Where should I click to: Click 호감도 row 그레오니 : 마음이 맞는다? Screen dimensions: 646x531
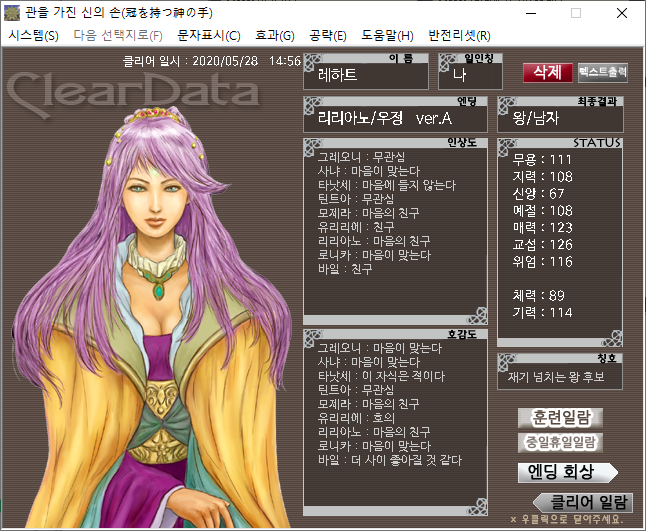pyautogui.click(x=379, y=348)
